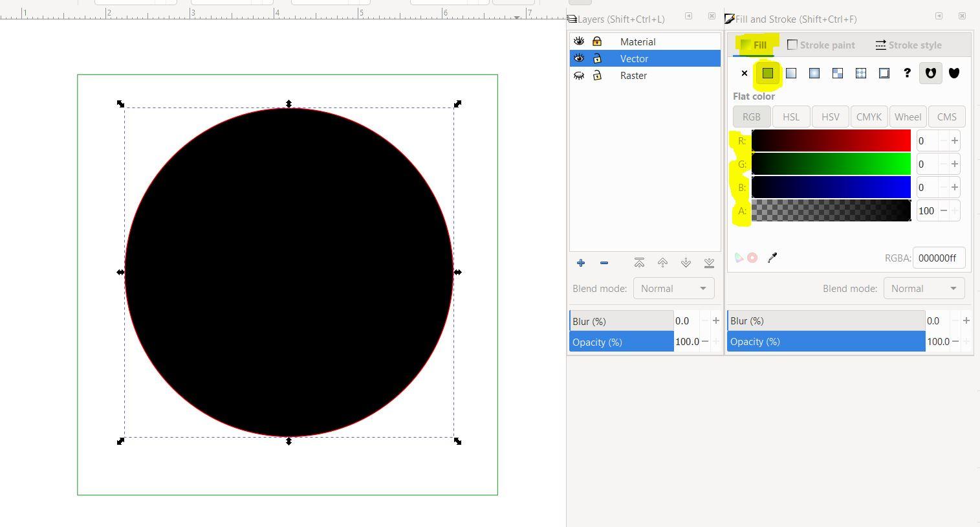Select HSV color mode
The image size is (980, 527).
point(830,117)
